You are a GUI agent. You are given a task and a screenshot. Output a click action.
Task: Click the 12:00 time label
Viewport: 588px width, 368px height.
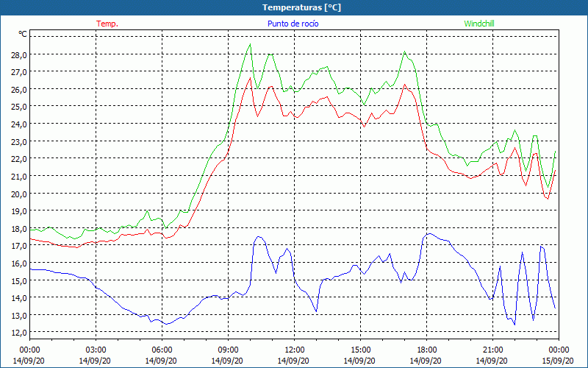(295, 350)
